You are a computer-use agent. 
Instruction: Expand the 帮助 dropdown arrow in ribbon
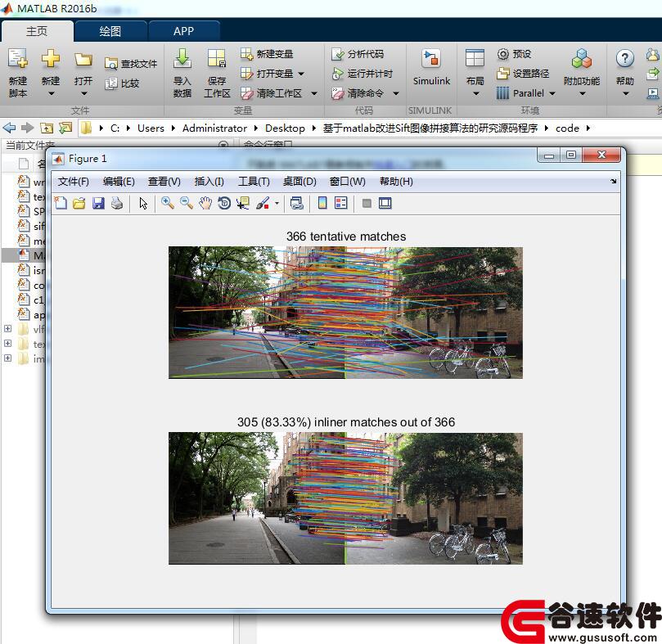pyautogui.click(x=625, y=94)
